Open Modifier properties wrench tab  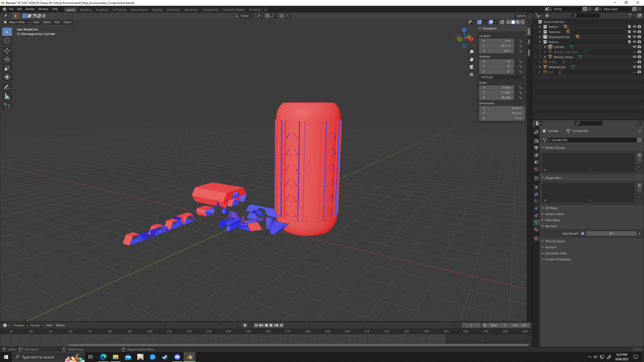[536, 194]
